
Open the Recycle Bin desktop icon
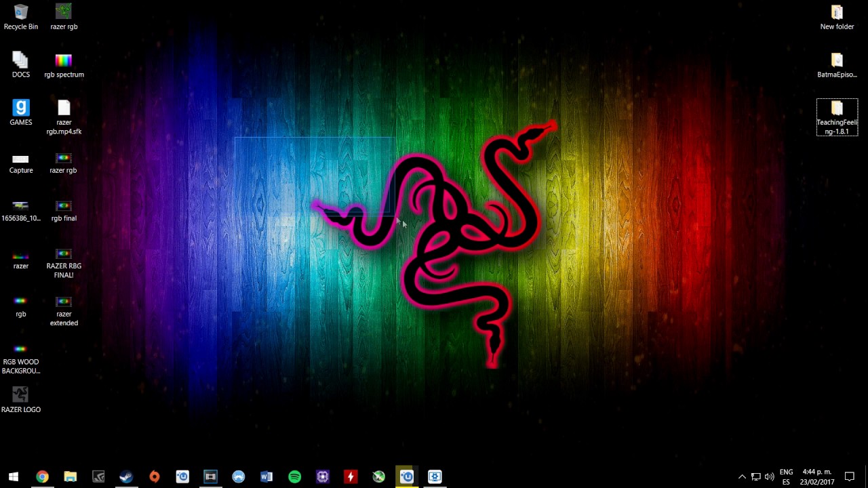click(21, 18)
